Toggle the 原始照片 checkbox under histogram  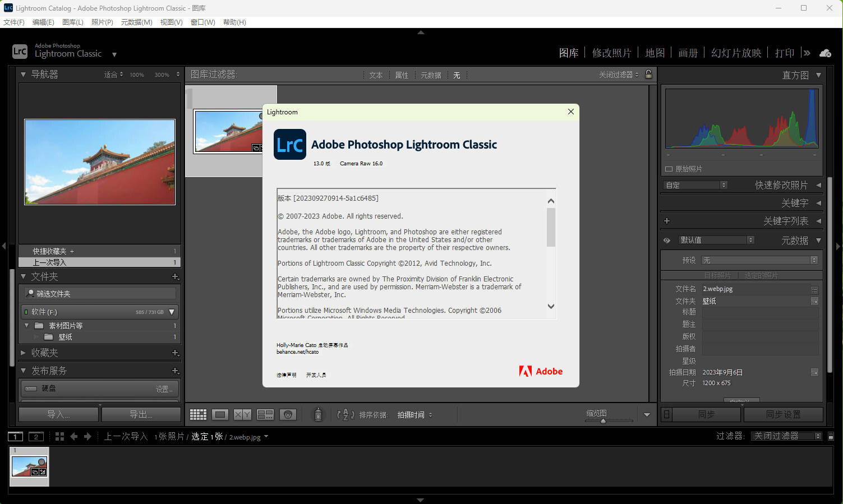click(669, 169)
